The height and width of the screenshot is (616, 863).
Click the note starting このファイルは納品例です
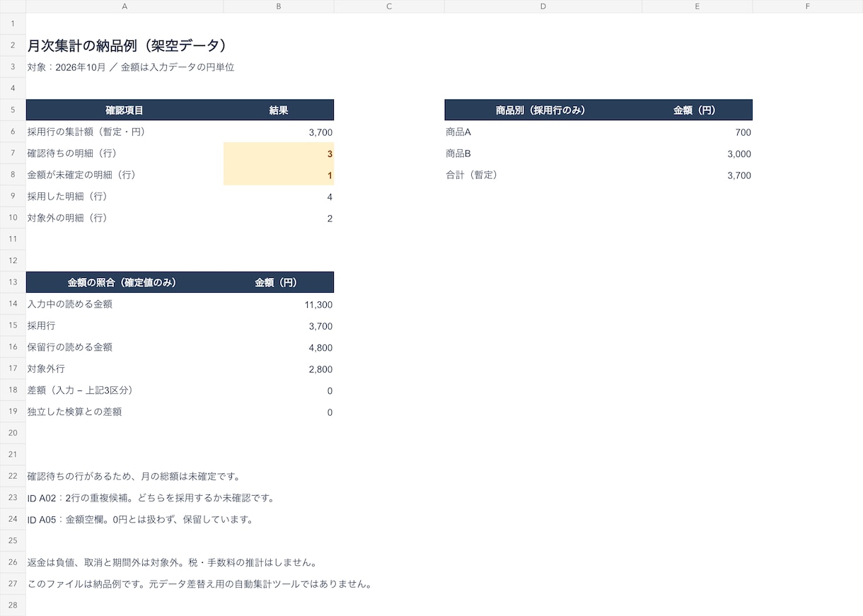tap(199, 584)
